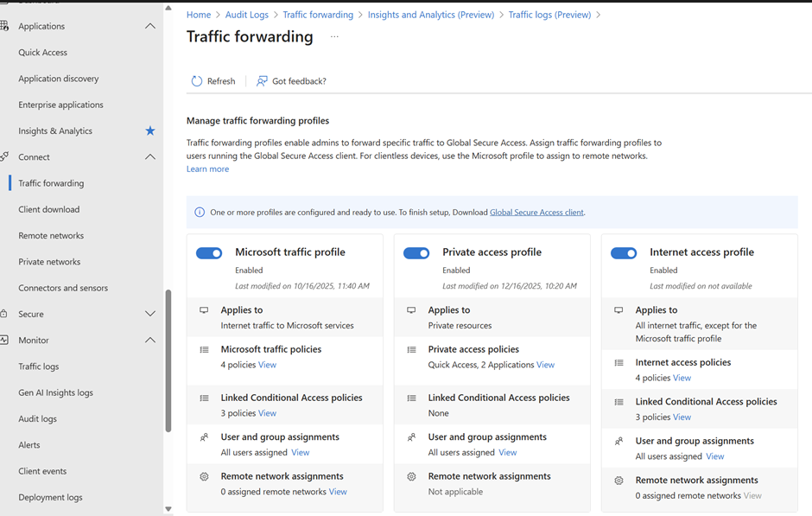The height and width of the screenshot is (516, 812).
Task: Open the ellipsis menu next to Traffic forwarding title
Action: [x=334, y=37]
